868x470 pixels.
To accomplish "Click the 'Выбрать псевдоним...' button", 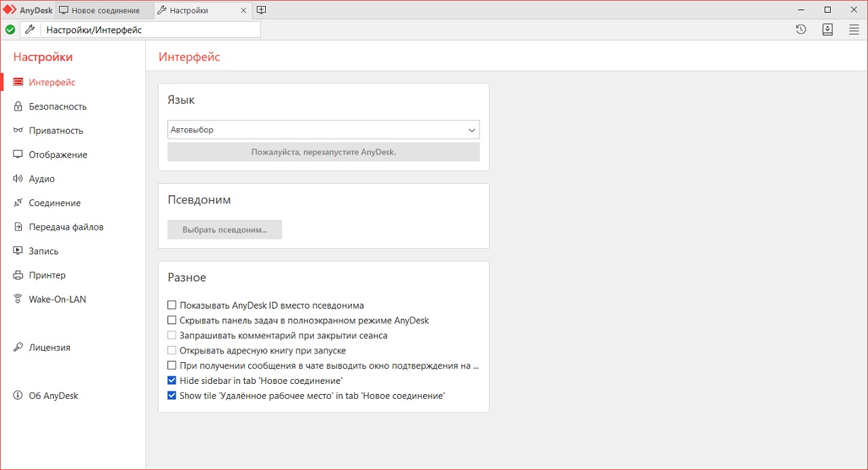I will pyautogui.click(x=224, y=230).
